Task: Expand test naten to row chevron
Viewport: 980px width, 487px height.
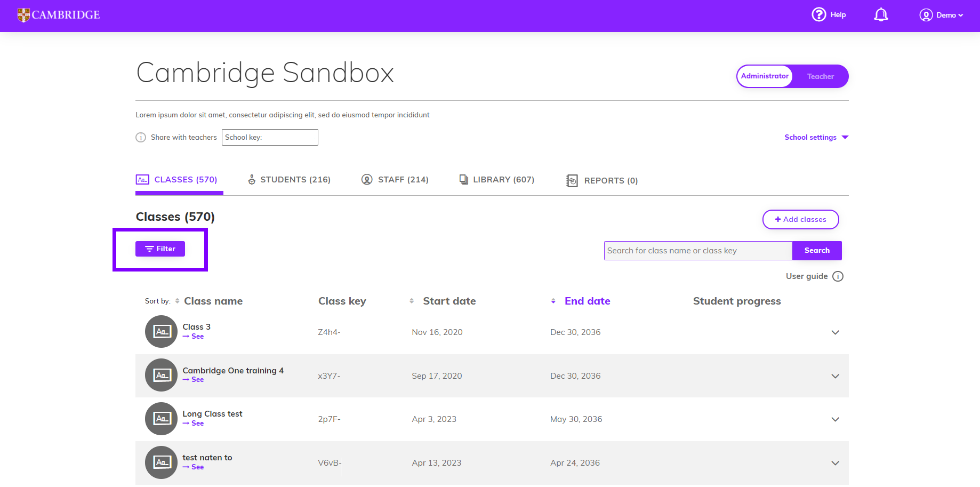Action: pos(836,463)
